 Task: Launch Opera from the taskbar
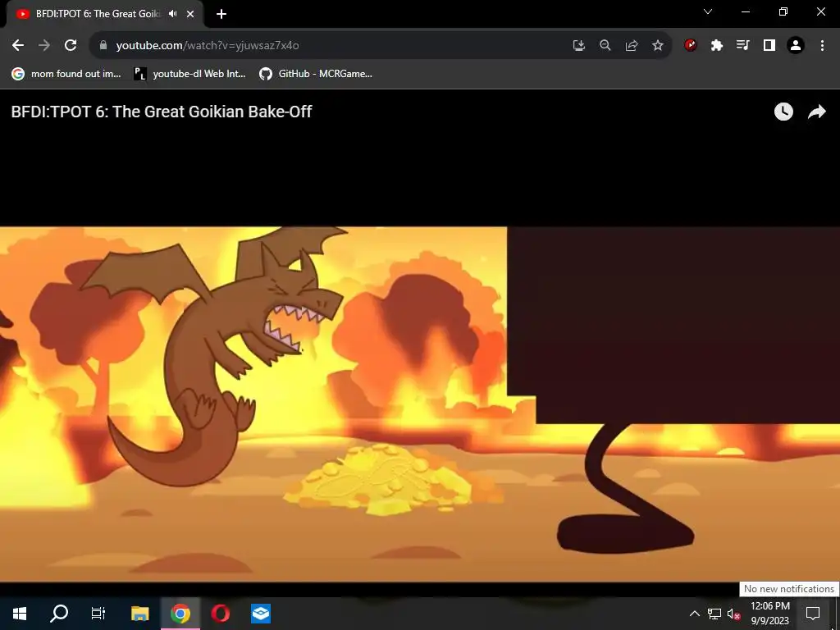[x=220, y=614]
